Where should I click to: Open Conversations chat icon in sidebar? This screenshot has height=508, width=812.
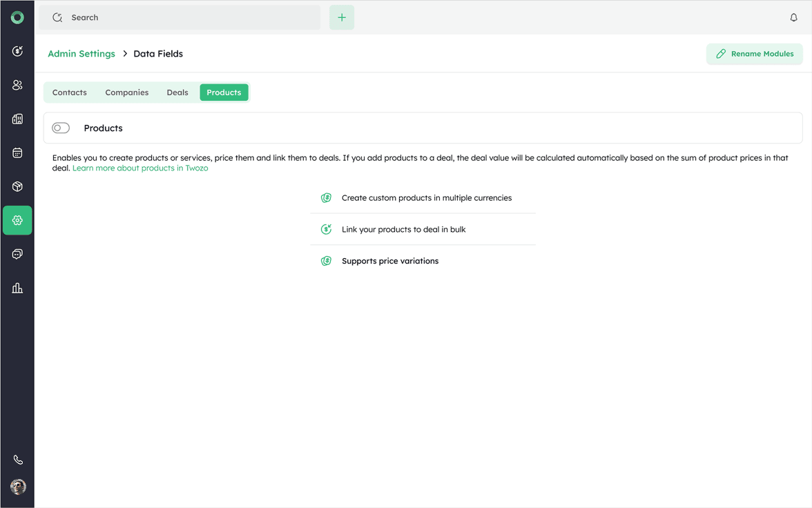pos(17,254)
